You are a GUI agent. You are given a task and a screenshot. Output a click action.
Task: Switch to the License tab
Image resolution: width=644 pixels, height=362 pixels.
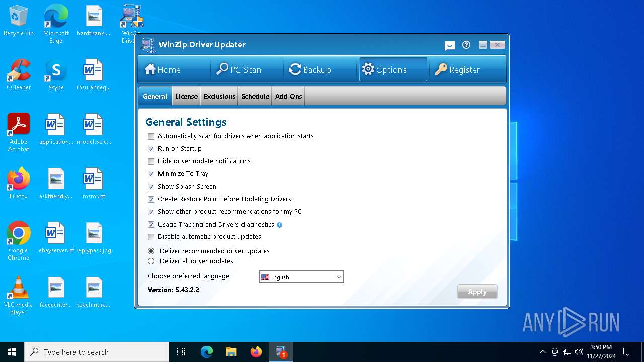(x=186, y=96)
